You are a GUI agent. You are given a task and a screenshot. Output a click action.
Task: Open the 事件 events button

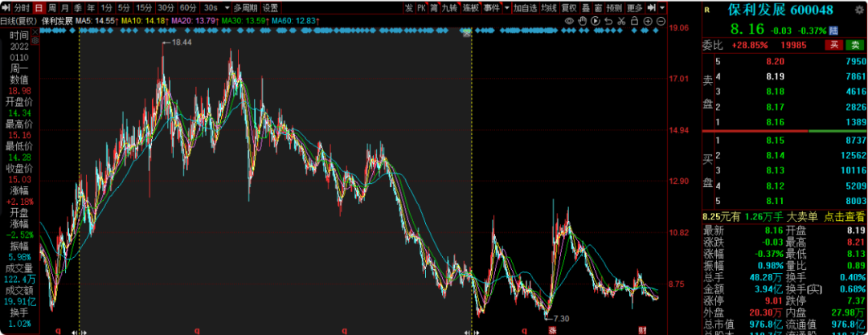coord(491,8)
